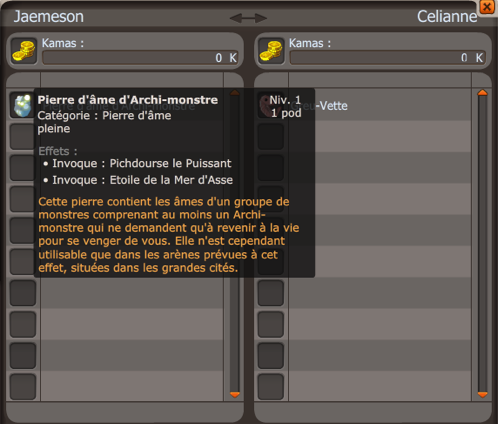The image size is (498, 424).
Task: Focus Jaemeson's Kamas amount field
Action: pyautogui.click(x=140, y=58)
